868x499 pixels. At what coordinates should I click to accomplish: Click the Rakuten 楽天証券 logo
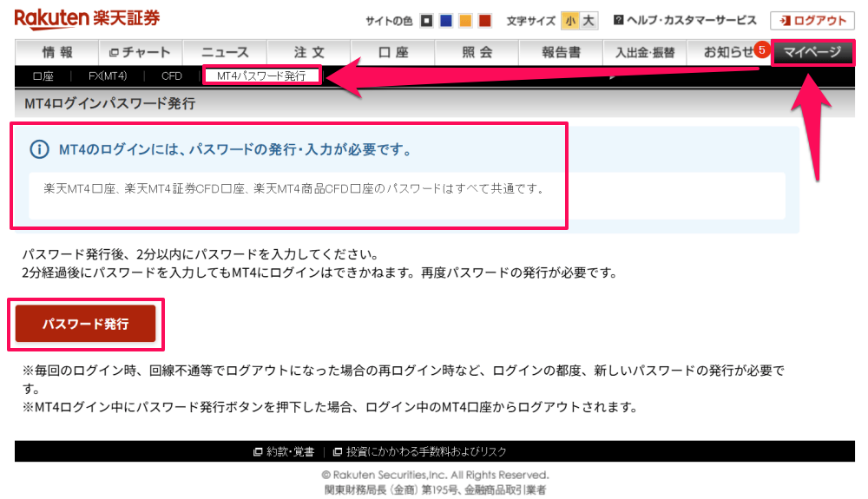tap(87, 18)
